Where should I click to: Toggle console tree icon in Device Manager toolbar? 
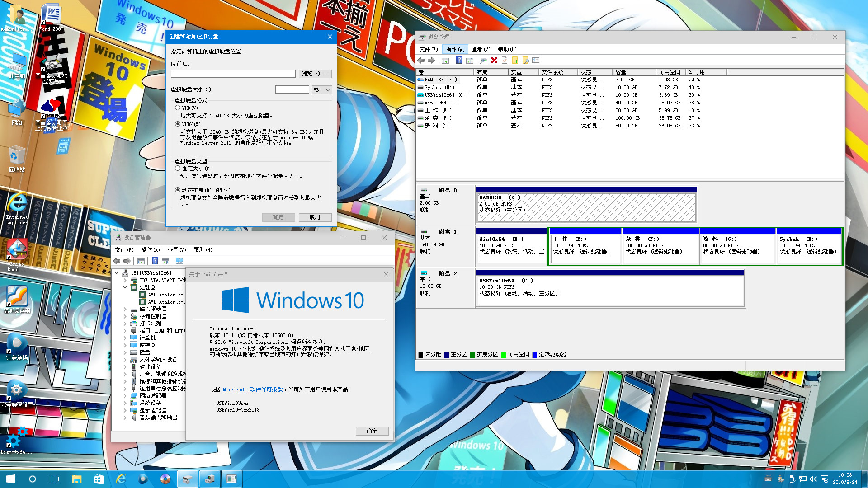point(141,261)
